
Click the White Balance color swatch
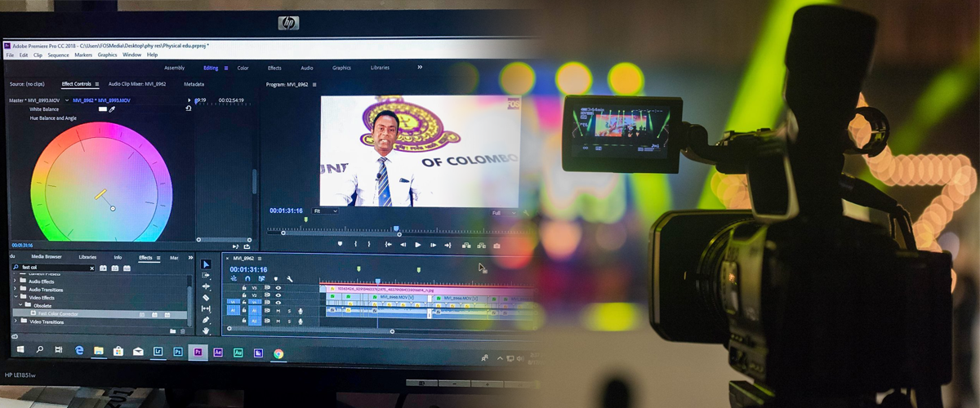103,109
